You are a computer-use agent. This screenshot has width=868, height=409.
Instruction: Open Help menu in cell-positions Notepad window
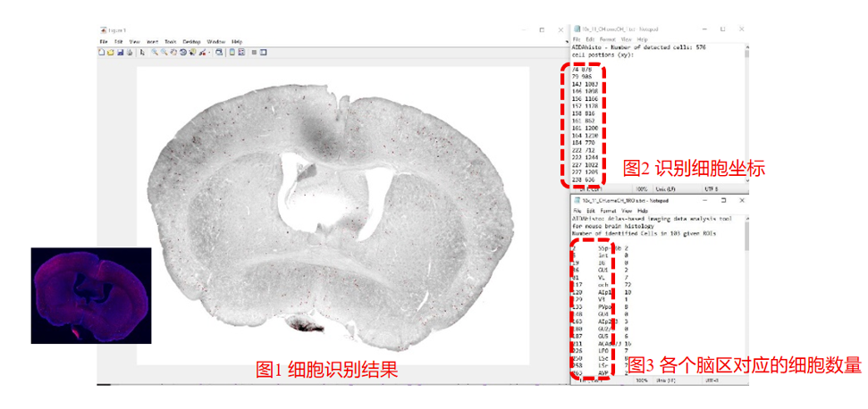pos(642,40)
